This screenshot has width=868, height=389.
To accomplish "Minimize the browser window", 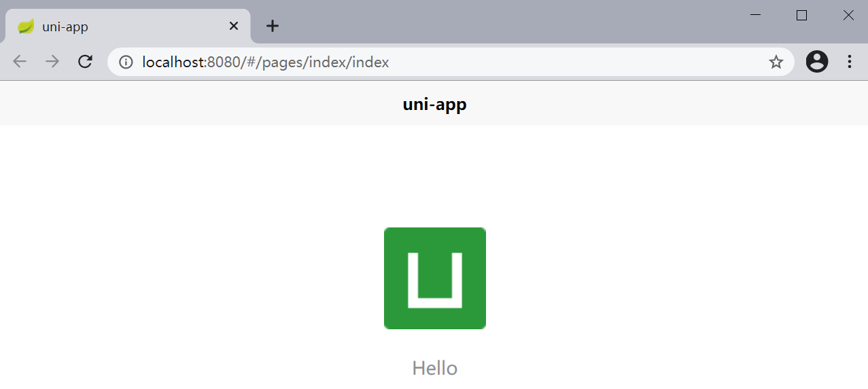I will pos(755,15).
